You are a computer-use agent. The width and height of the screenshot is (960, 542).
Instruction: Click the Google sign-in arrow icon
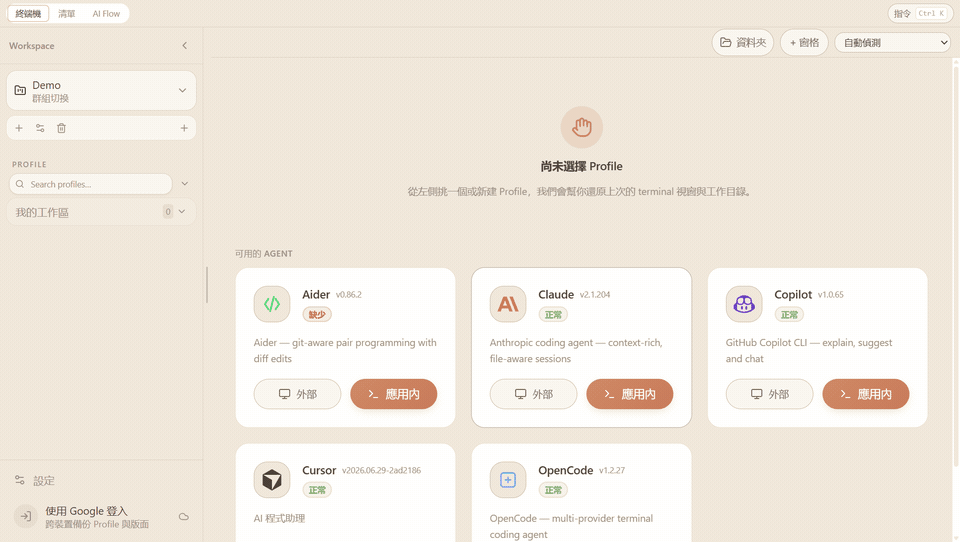[26, 517]
